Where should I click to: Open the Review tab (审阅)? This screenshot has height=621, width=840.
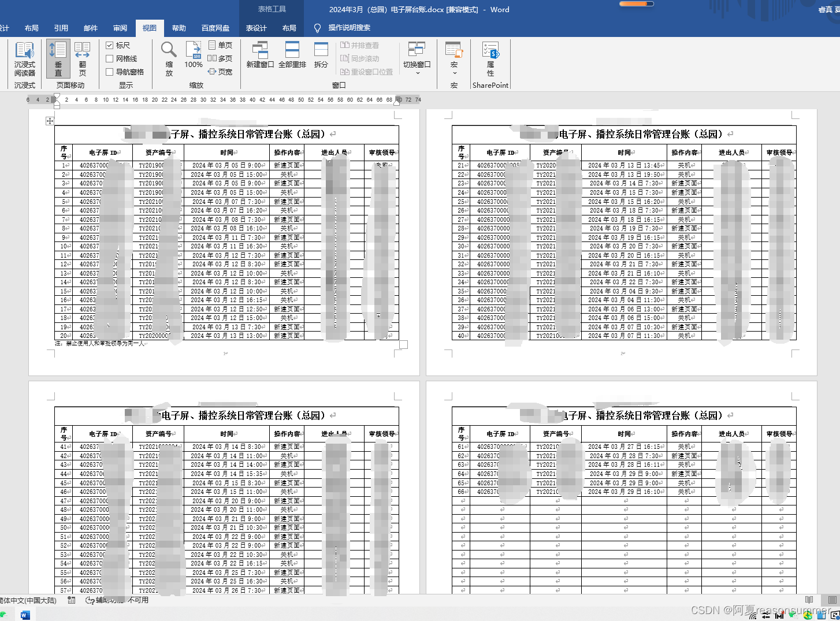pos(120,28)
